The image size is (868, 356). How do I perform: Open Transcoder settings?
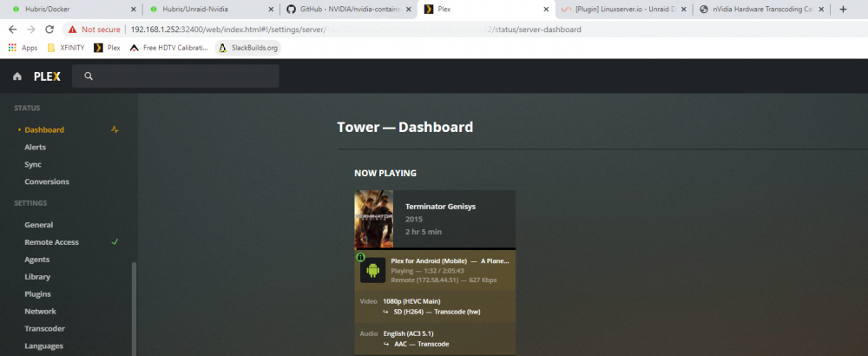click(44, 328)
